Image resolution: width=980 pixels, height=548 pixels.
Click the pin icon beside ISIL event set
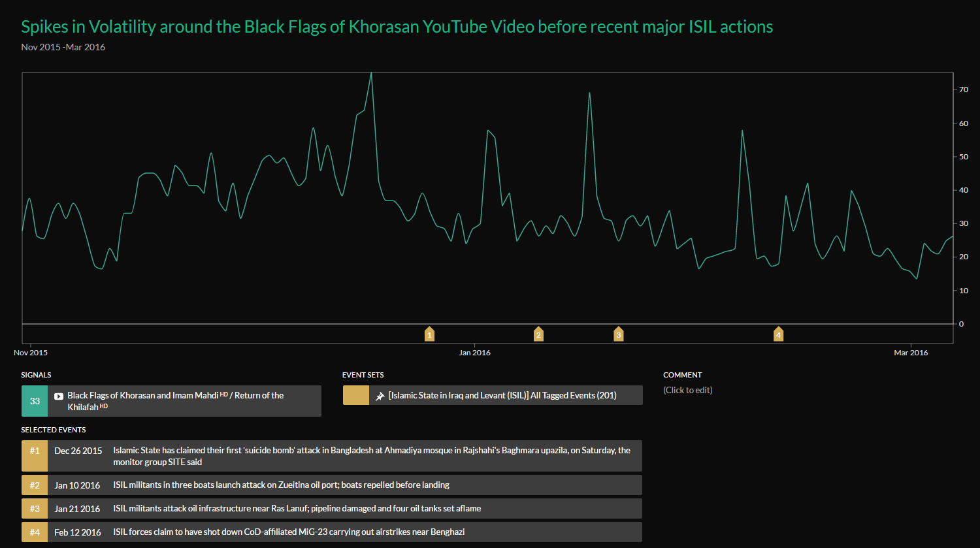pos(380,396)
